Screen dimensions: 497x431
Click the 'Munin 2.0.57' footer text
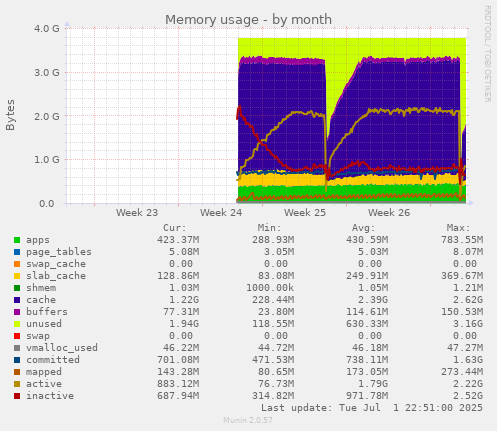248,420
